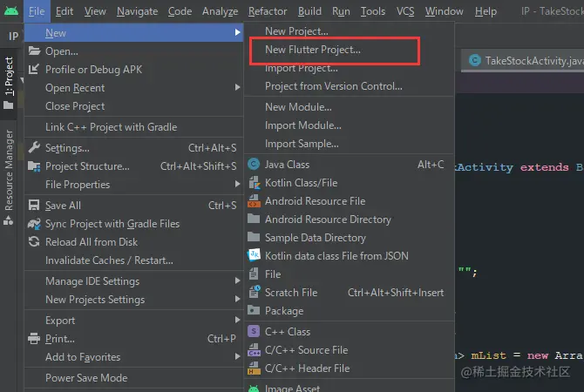Screen dimensions: 584x392
Task: Click the Profile or Debug APK icon
Action: pyautogui.click(x=34, y=69)
